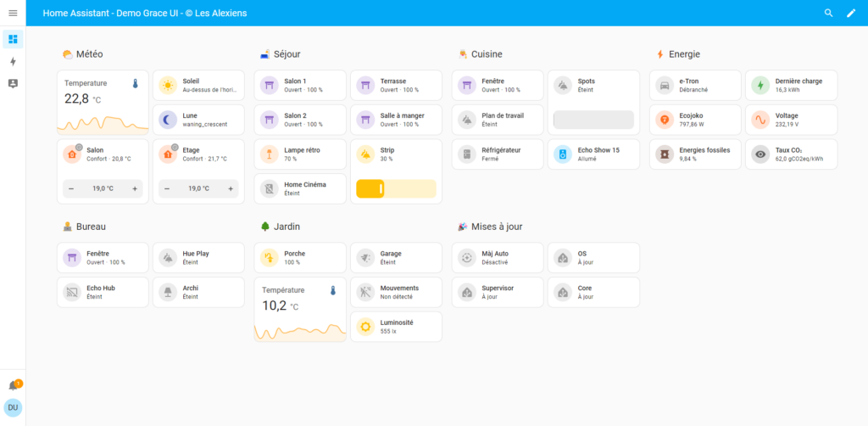Open the Météo Temperature graph card

[x=103, y=103]
